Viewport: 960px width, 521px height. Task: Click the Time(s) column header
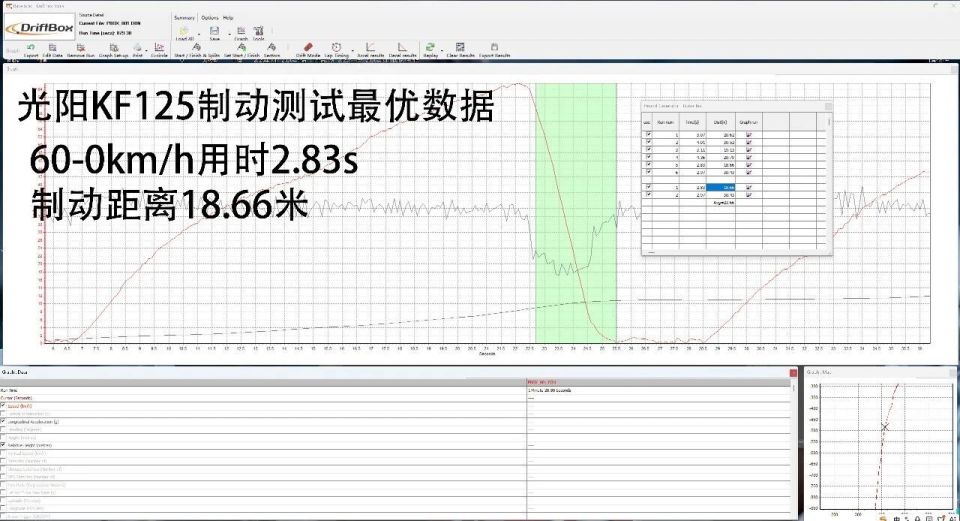click(692, 122)
